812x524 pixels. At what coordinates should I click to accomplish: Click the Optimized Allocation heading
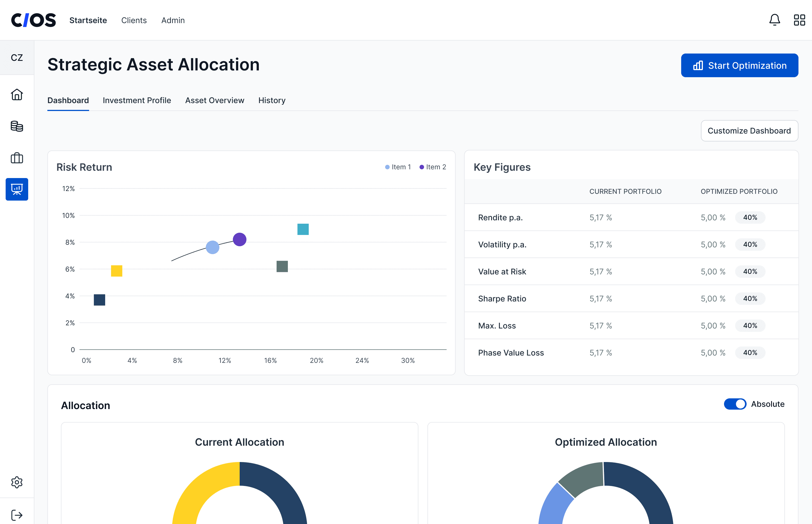[606, 442]
